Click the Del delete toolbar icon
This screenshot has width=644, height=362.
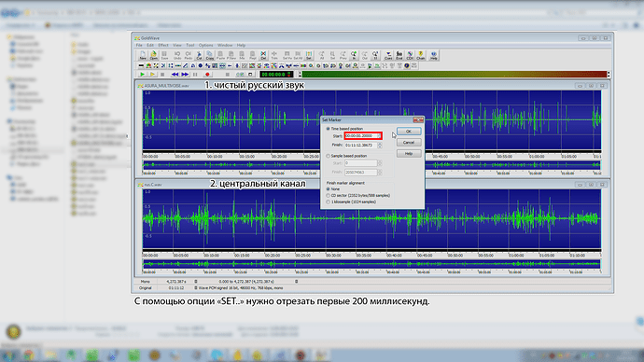tap(263, 55)
